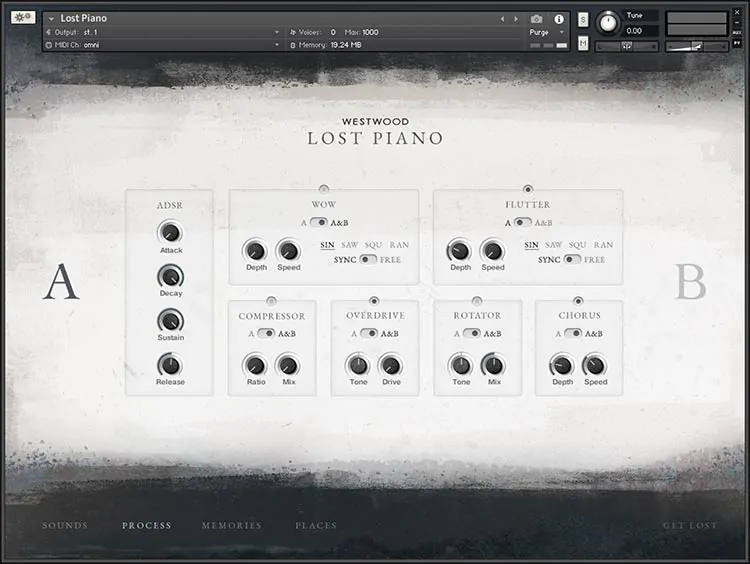Image resolution: width=750 pixels, height=564 pixels.
Task: Click the pan slider under Tune
Action: click(627, 46)
